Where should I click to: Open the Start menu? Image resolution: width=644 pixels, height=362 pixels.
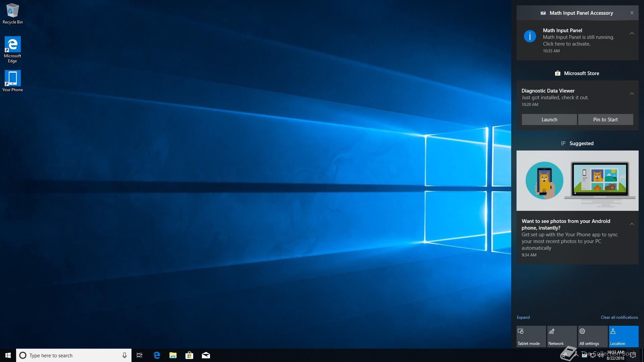tap(8, 355)
